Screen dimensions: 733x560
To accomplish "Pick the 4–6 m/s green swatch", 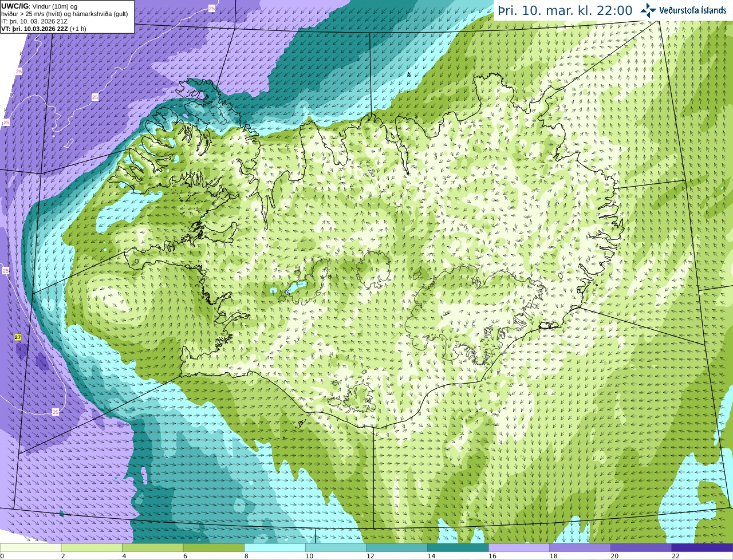I will click(152, 547).
